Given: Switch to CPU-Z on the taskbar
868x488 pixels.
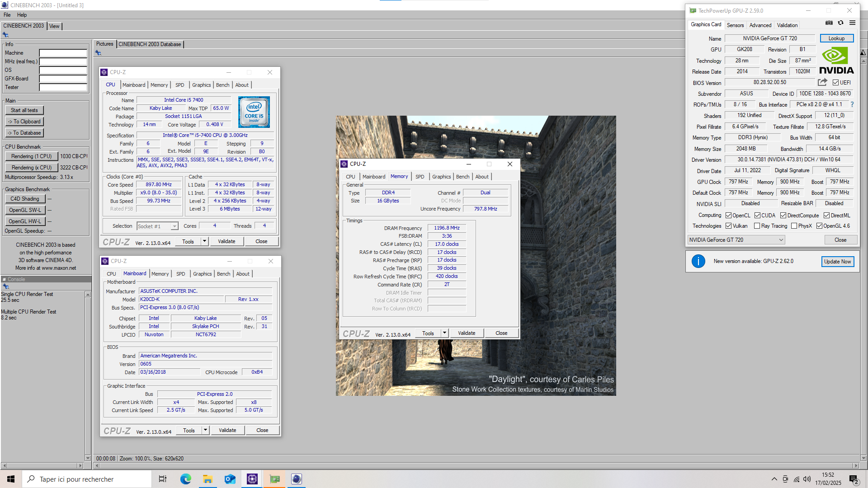Looking at the screenshot, I should click(252, 479).
